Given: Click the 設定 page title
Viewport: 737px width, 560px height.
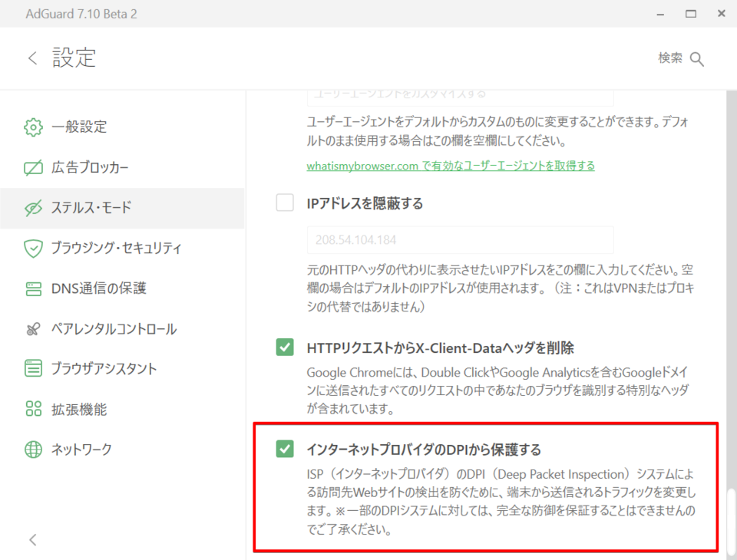Looking at the screenshot, I should (74, 58).
